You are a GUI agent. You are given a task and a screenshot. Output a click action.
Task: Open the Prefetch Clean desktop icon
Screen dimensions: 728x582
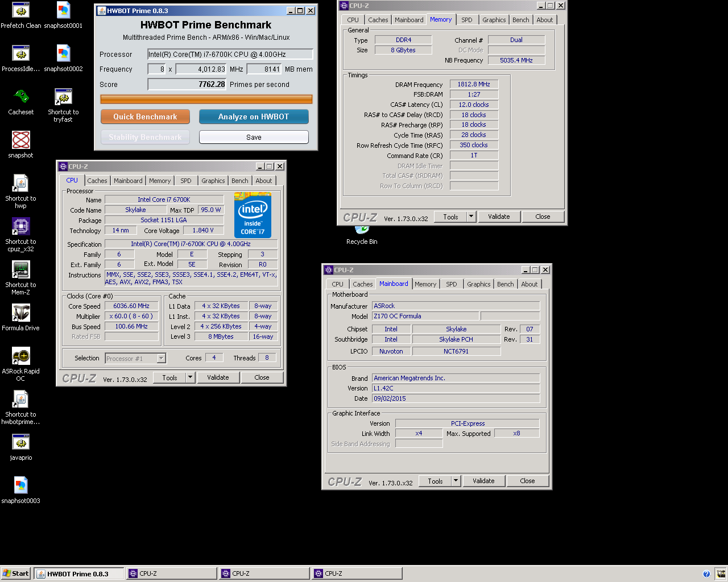[x=21, y=15]
